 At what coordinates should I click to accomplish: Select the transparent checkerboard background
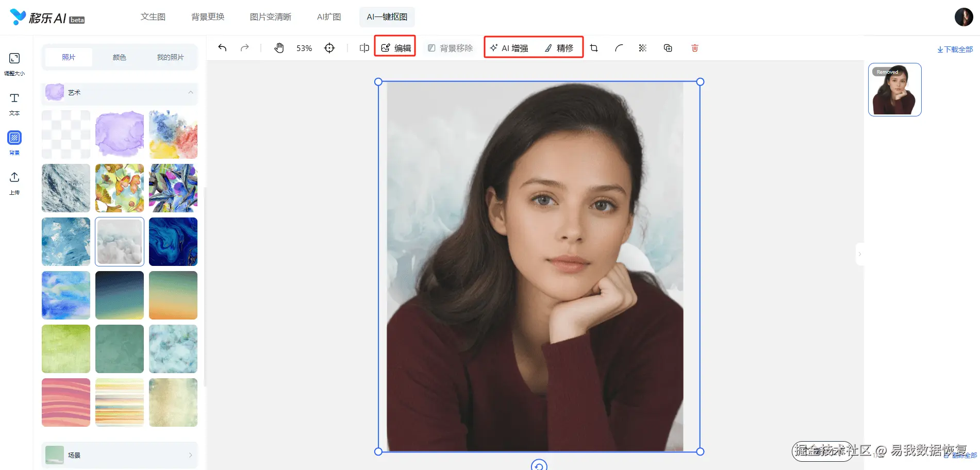coord(66,135)
